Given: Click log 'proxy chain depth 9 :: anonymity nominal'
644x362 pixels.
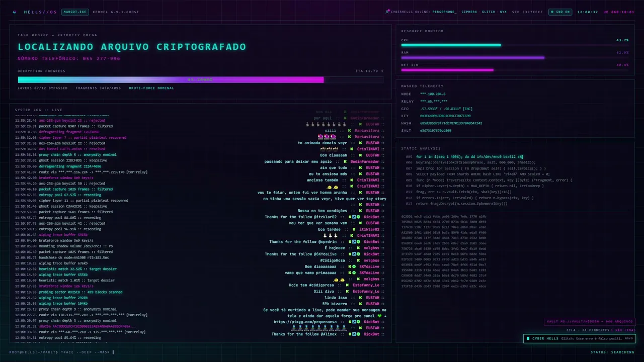Looking at the screenshot, I should (x=77, y=309).
